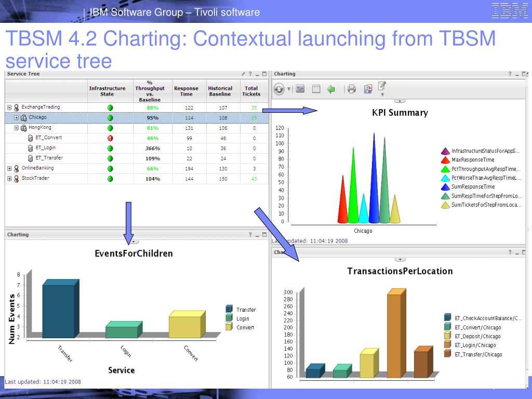The image size is (532, 399).
Task: Open dropdown arrow under edit note icon
Action: 382,95
